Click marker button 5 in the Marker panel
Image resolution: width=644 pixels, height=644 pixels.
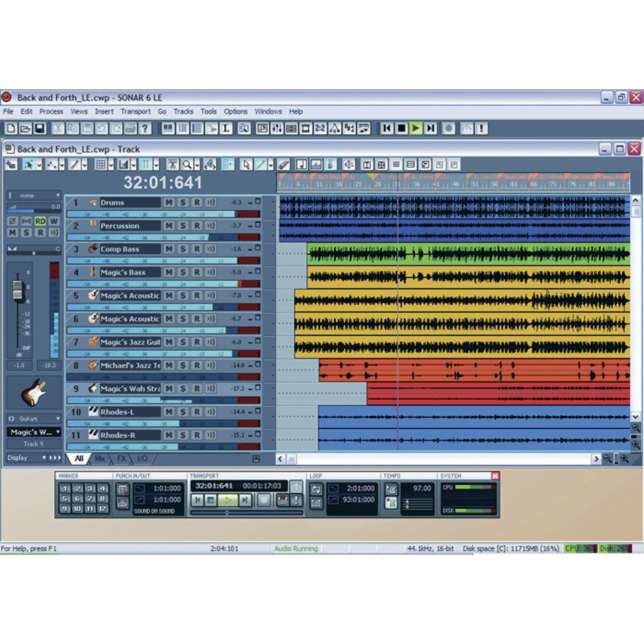point(65,499)
